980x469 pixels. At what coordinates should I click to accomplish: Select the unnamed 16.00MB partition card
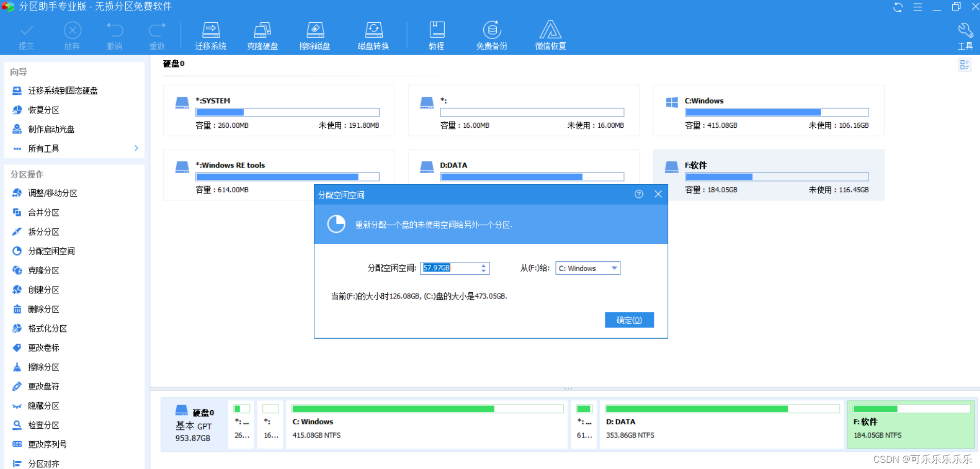click(523, 110)
